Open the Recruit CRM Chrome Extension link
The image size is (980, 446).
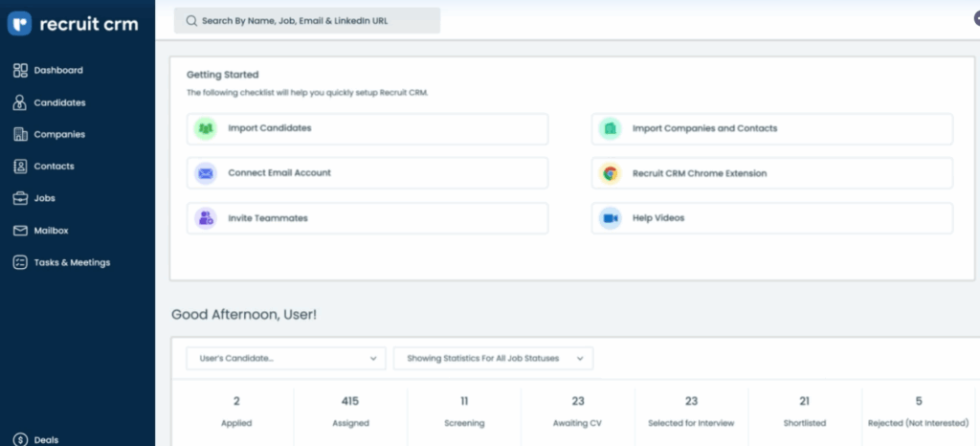[772, 173]
